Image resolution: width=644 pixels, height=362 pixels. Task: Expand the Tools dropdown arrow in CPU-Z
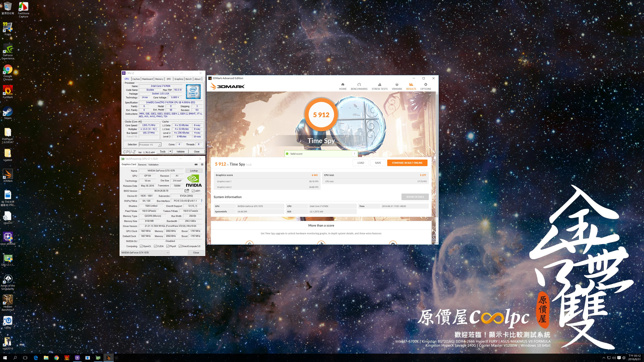pos(170,151)
